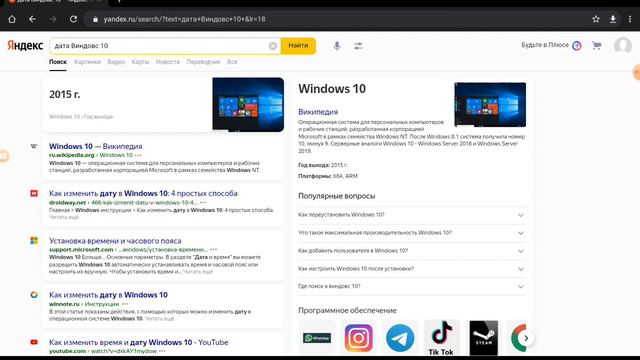
Task: Switch to the Видео tab
Action: (x=116, y=62)
